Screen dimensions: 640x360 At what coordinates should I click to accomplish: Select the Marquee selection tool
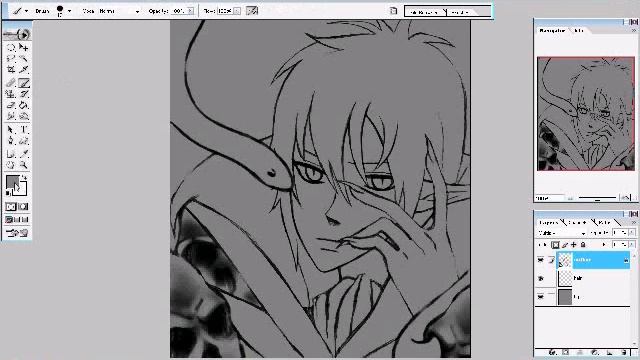(11, 47)
